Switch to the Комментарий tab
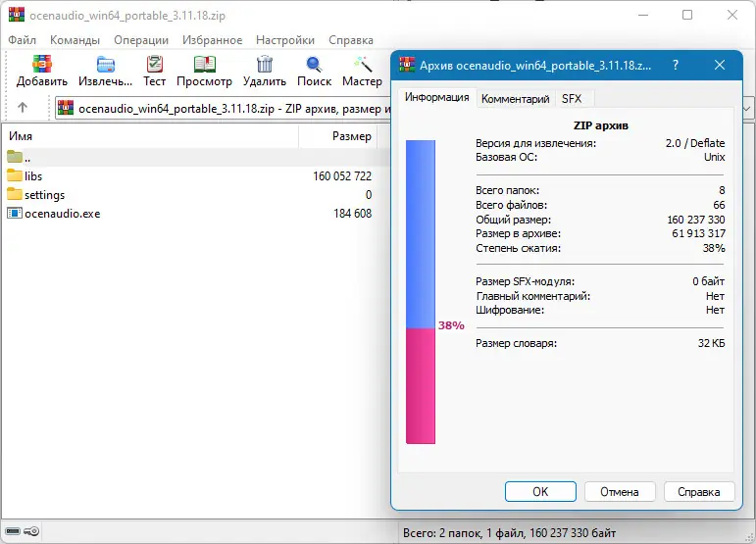Viewport: 756px width, 544px height. 516,99
